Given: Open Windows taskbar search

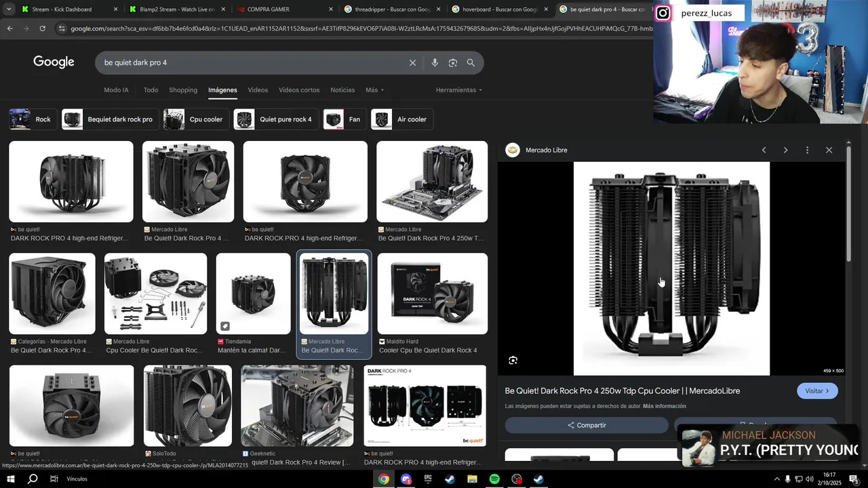Looking at the screenshot, I should click(x=32, y=479).
